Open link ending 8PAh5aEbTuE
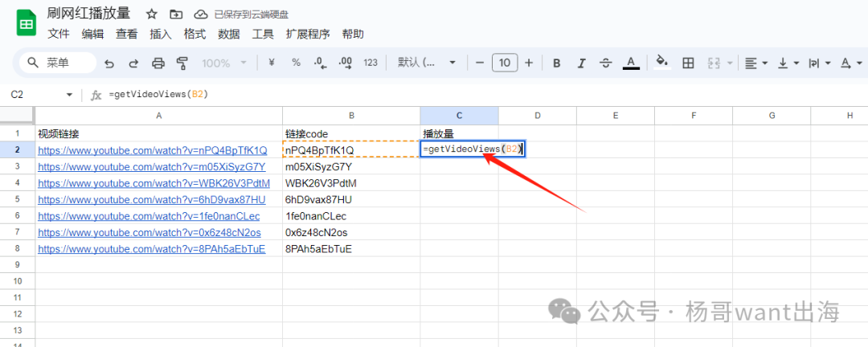Viewport: 868px width, 347px height. [x=152, y=249]
